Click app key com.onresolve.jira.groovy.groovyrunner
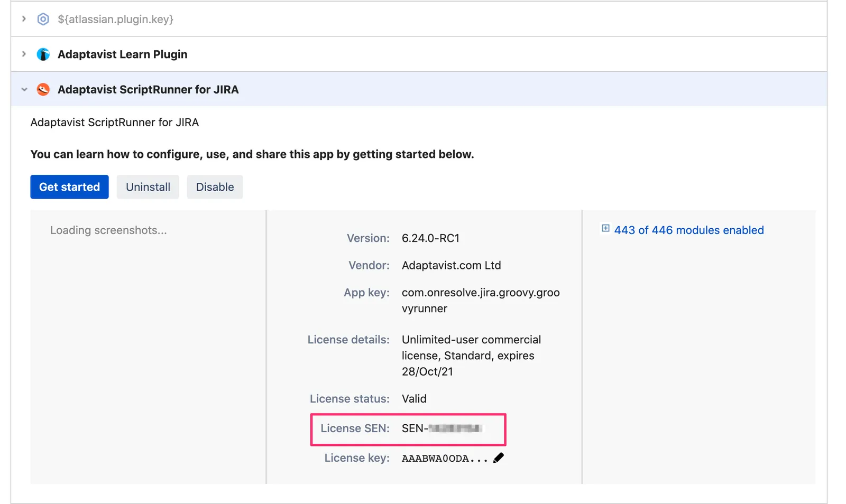Viewport: 846px width, 504px height. tap(481, 300)
